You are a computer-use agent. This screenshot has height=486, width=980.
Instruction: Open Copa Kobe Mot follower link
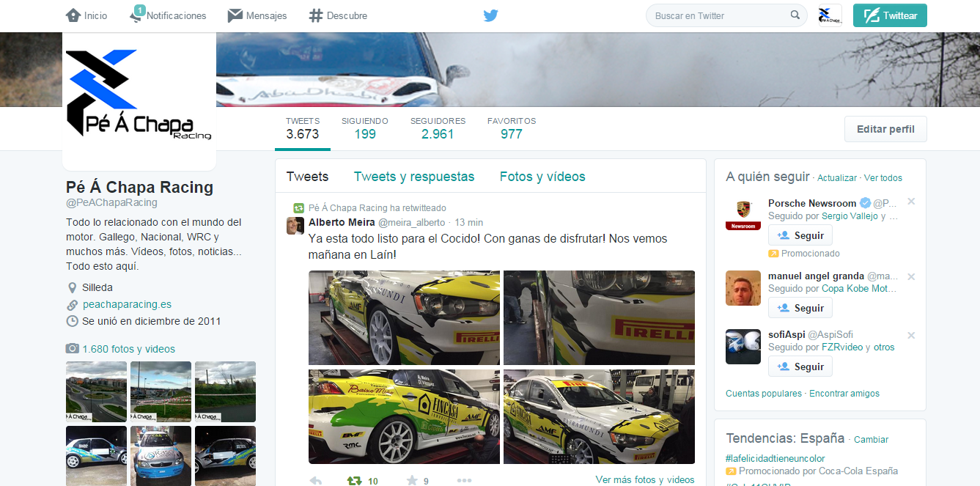point(859,289)
